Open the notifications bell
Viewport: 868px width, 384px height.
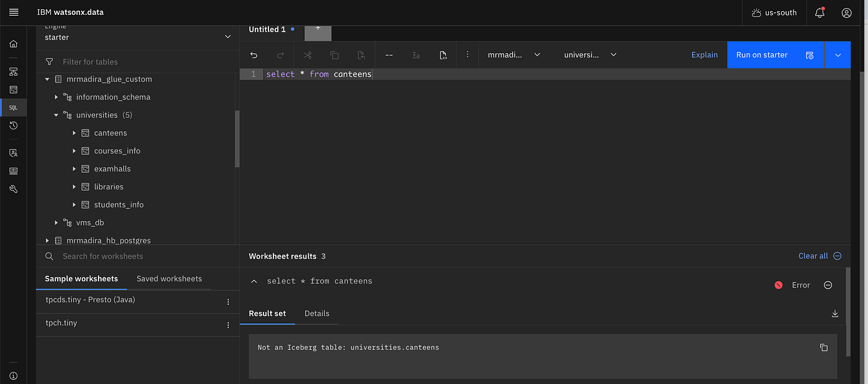click(x=820, y=12)
